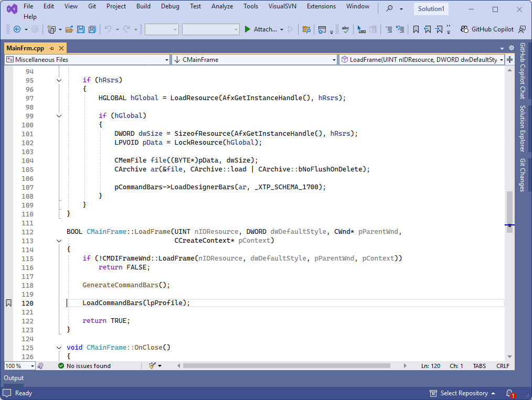Viewport: 532px width, 400px height.
Task: Click the green Start play icon
Action: 247,29
